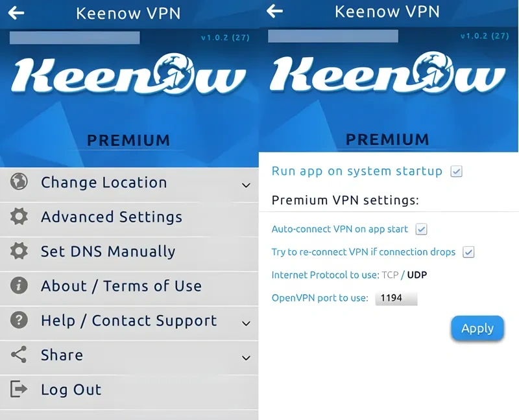Click the back arrow in left panel header
Image resolution: width=519 pixels, height=420 pixels.
16,13
